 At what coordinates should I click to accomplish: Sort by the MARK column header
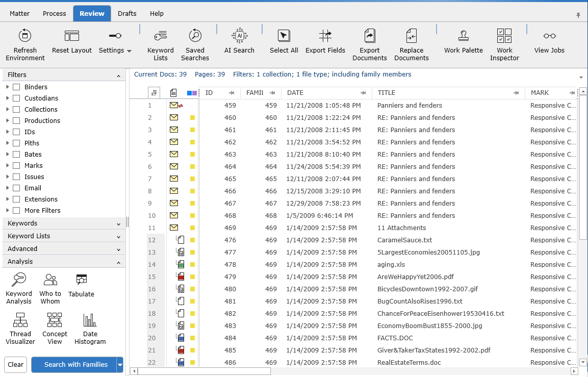pyautogui.click(x=540, y=93)
